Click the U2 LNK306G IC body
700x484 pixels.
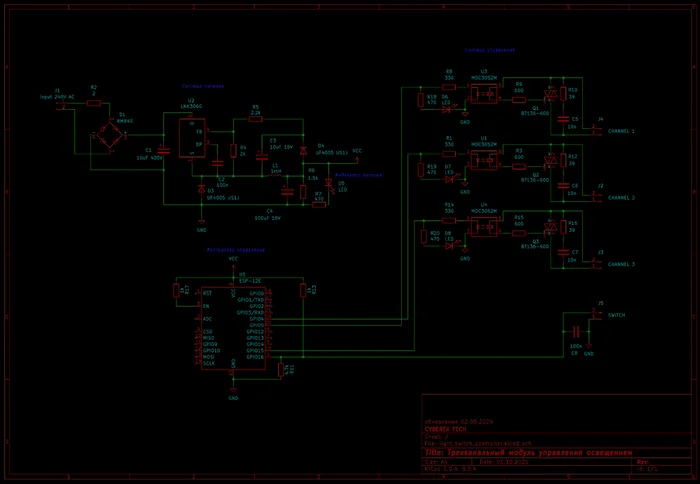(192, 138)
